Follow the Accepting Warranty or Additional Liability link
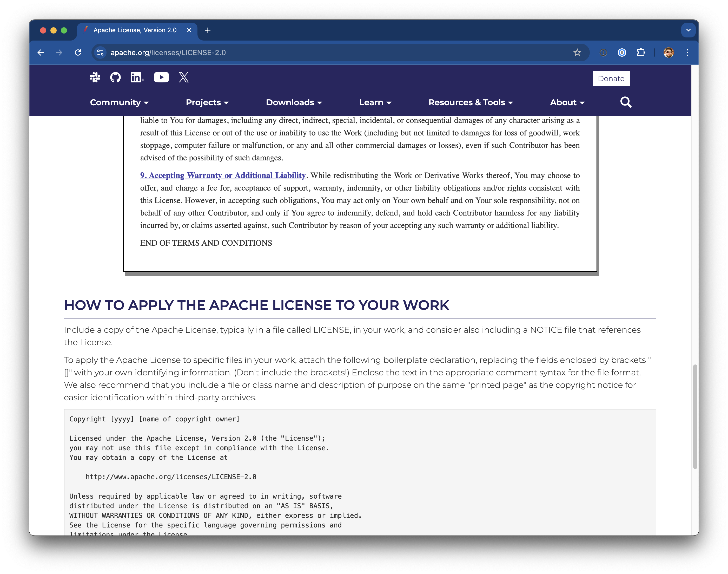This screenshot has width=728, height=574. pos(223,175)
